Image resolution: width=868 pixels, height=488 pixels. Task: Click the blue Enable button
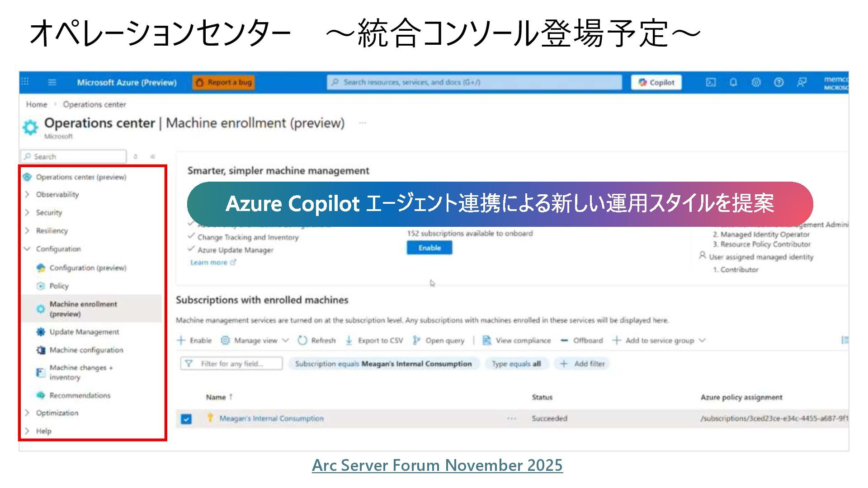429,248
